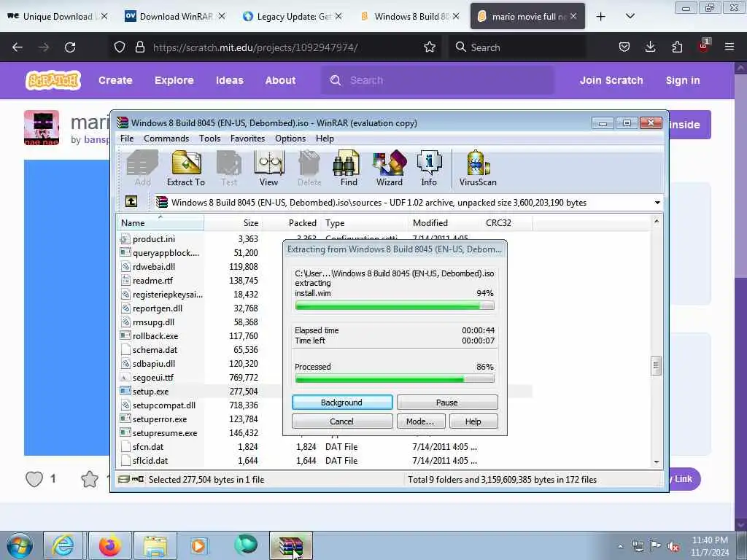The image size is (747, 560).
Task: Open the Commands menu in WinRAR
Action: (x=166, y=139)
